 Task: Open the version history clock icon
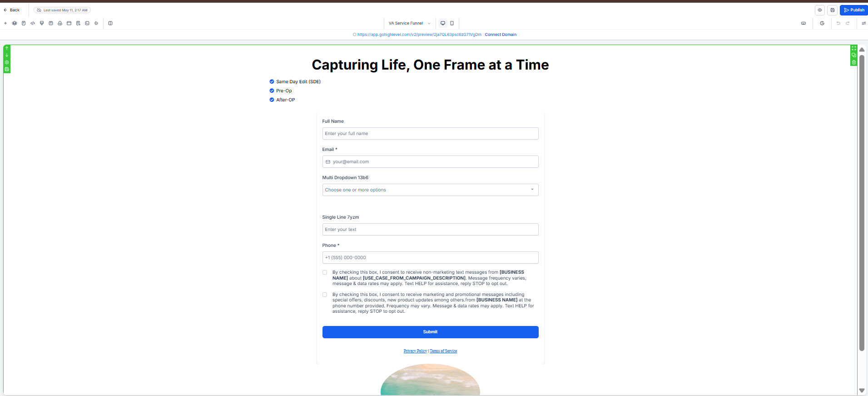822,23
